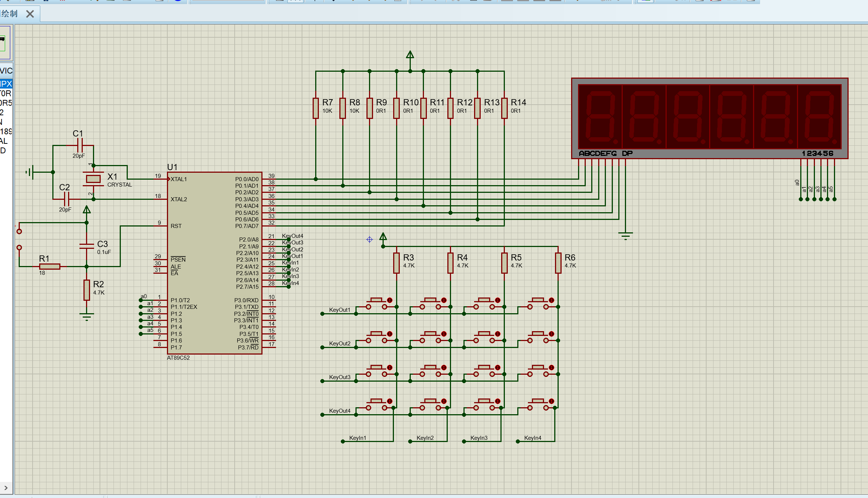868x498 pixels.
Task: Select pull-up resistor R7
Action: (316, 108)
